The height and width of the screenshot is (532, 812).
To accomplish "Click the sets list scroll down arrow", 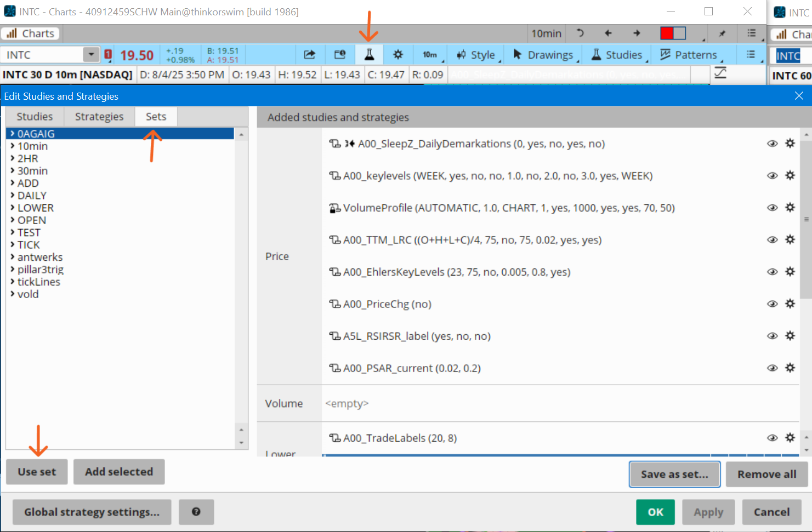I will (x=241, y=443).
